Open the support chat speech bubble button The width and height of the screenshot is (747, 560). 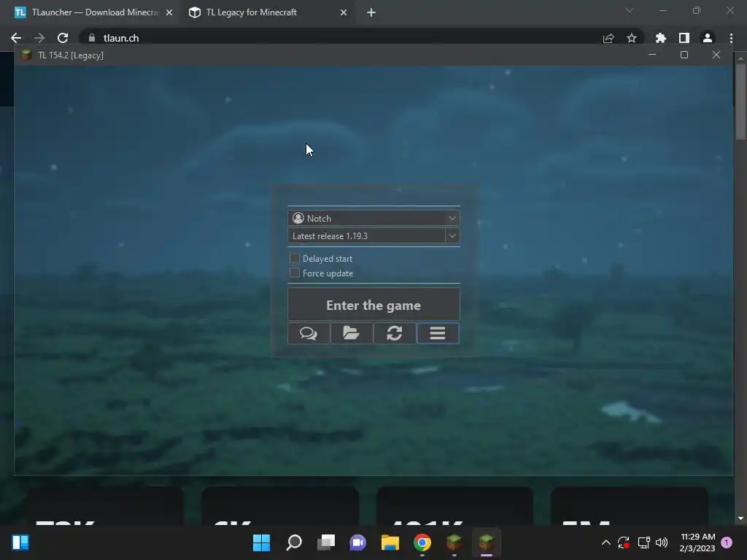coord(309,333)
